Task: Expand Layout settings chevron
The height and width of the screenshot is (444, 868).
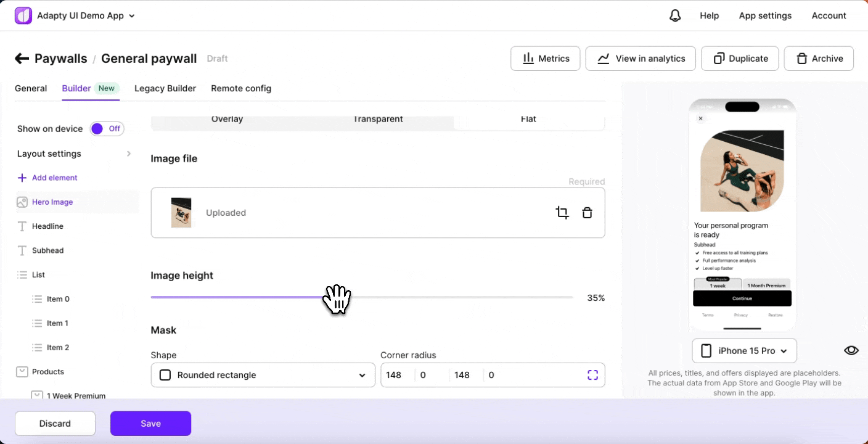Action: [128, 154]
